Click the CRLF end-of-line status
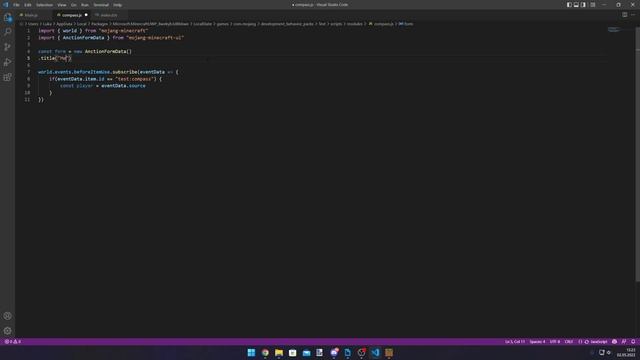640x360 pixels. tap(569, 342)
